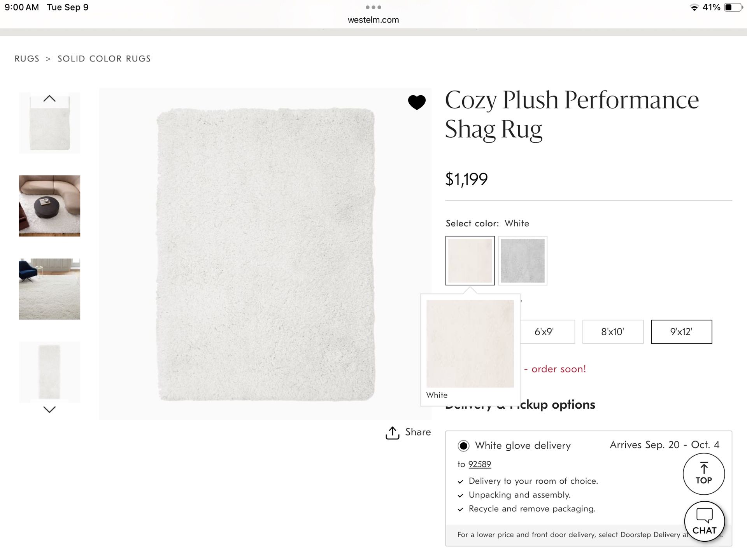
Task: Select the White glove delivery radio button
Action: [x=463, y=446]
